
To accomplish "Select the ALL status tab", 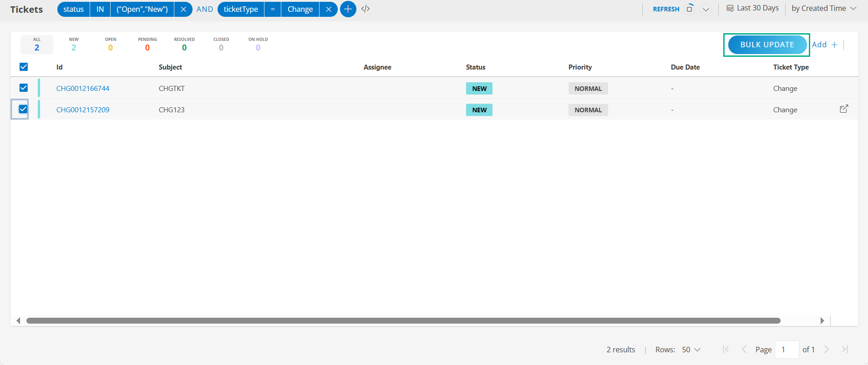I will (x=37, y=45).
